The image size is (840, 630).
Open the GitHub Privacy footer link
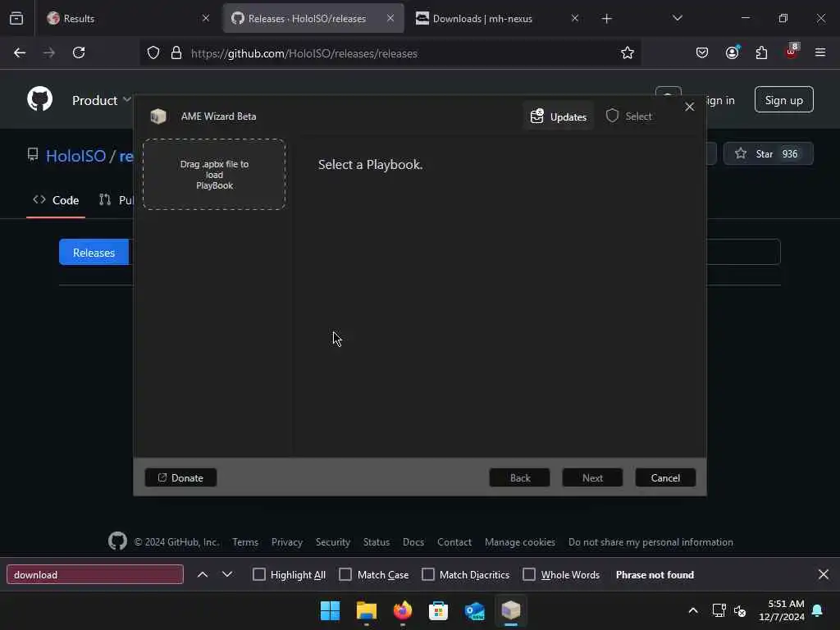(287, 542)
